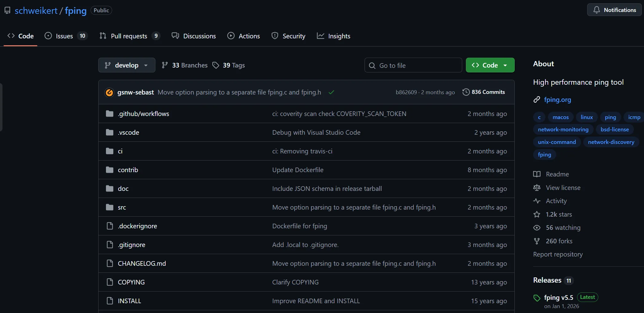
Task: Visit the fping.org website link
Action: coord(557,100)
